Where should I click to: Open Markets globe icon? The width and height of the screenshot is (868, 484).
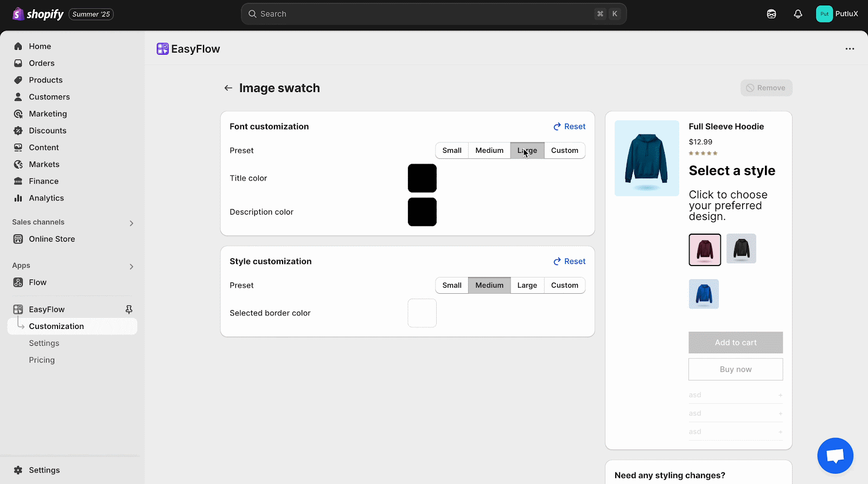pos(18,164)
